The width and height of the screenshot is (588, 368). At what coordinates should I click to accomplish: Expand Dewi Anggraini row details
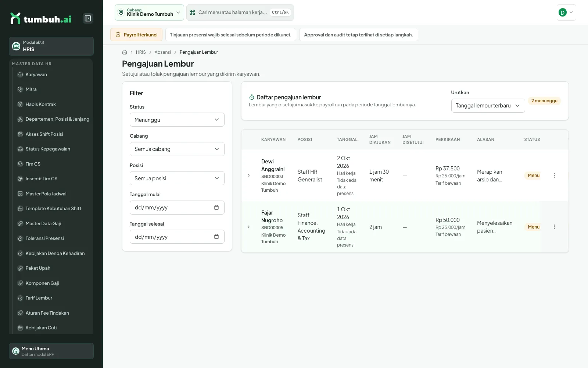coord(248,176)
